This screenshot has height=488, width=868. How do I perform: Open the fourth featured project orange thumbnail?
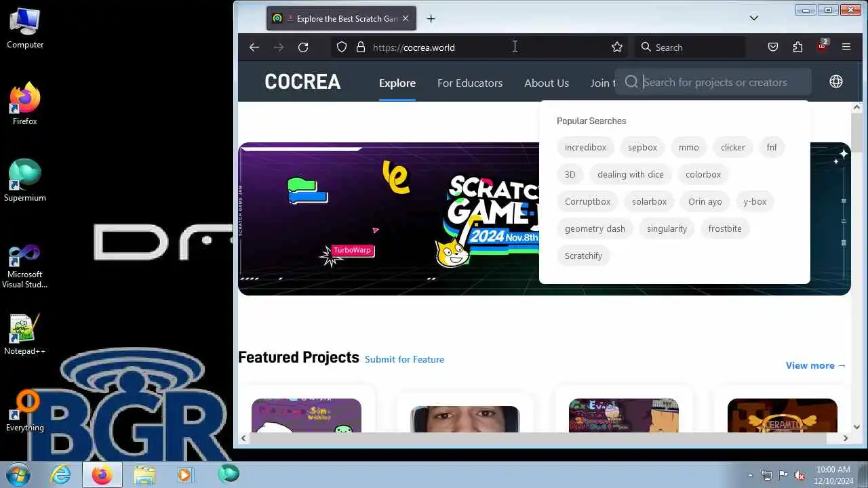(x=783, y=415)
